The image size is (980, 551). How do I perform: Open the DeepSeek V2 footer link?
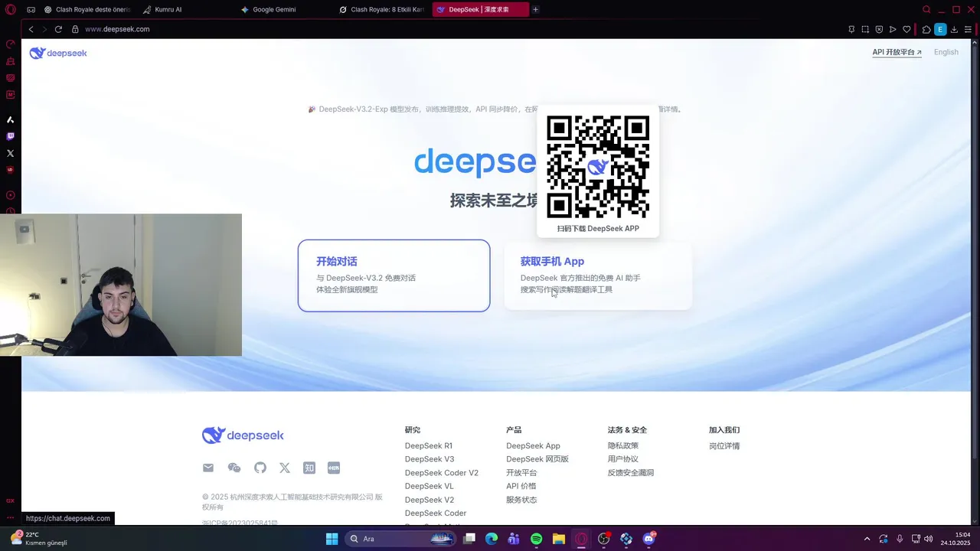click(430, 500)
